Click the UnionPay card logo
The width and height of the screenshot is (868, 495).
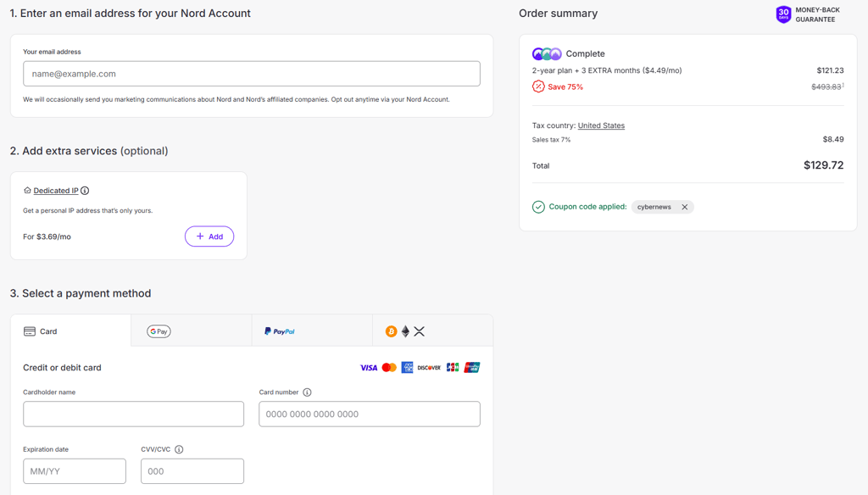click(472, 368)
